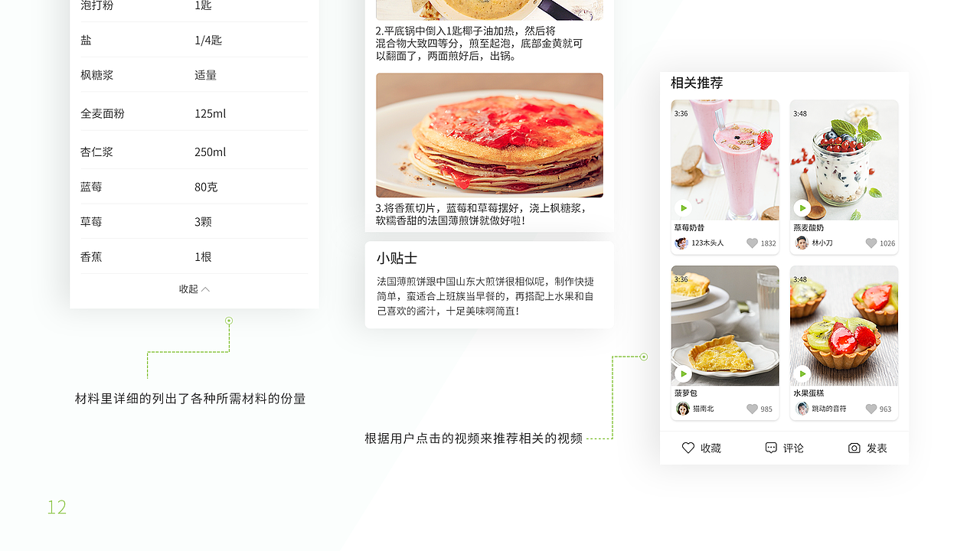Play the 草莓奶昔 video
980x551 pixels.
click(683, 207)
